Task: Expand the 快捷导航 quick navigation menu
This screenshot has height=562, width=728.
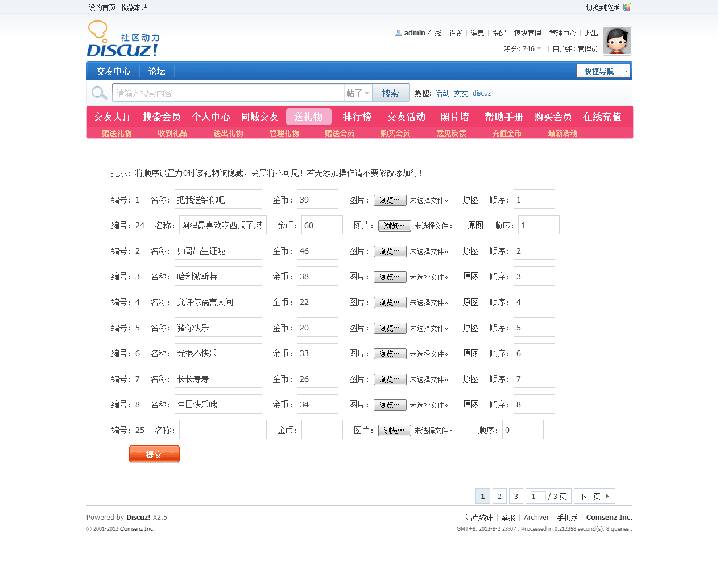Action: point(603,71)
